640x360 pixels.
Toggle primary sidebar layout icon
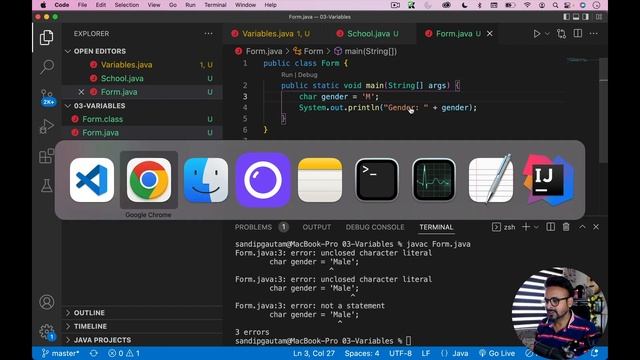[x=567, y=17]
